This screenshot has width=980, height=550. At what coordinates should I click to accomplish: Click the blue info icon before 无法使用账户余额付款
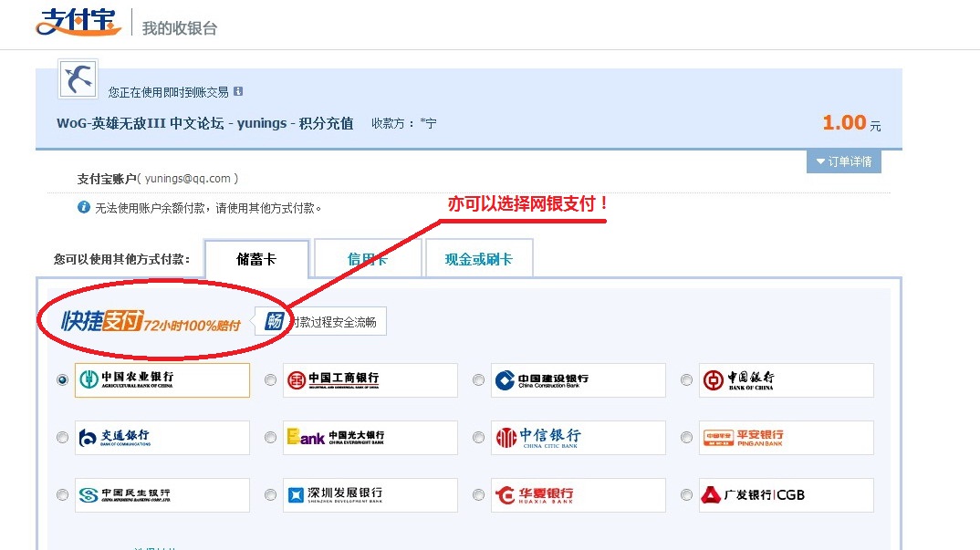click(84, 207)
